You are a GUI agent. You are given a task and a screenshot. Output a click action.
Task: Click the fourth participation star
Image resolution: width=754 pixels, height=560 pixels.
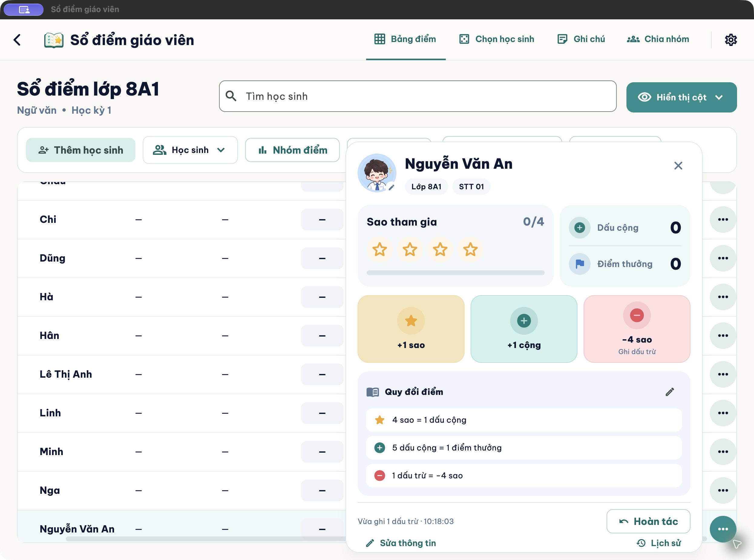pyautogui.click(x=470, y=249)
